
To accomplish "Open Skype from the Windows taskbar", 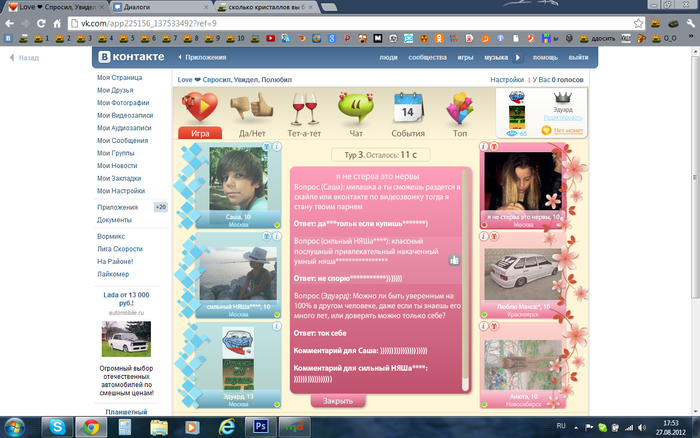I will (x=56, y=425).
